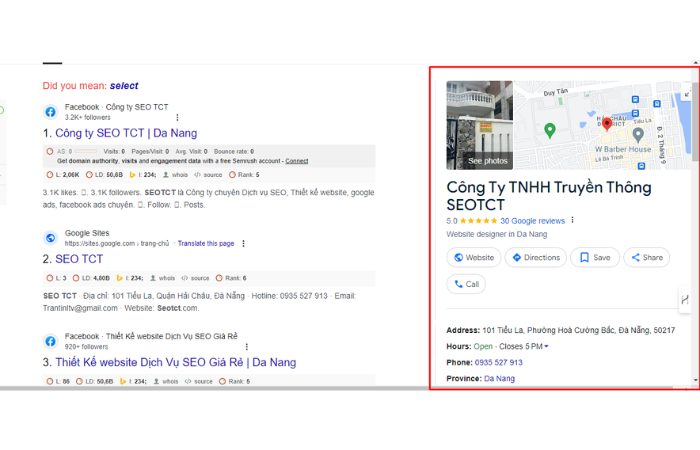Click the AS authority score circle icon
Screen dimensions: 700x450
click(50, 151)
